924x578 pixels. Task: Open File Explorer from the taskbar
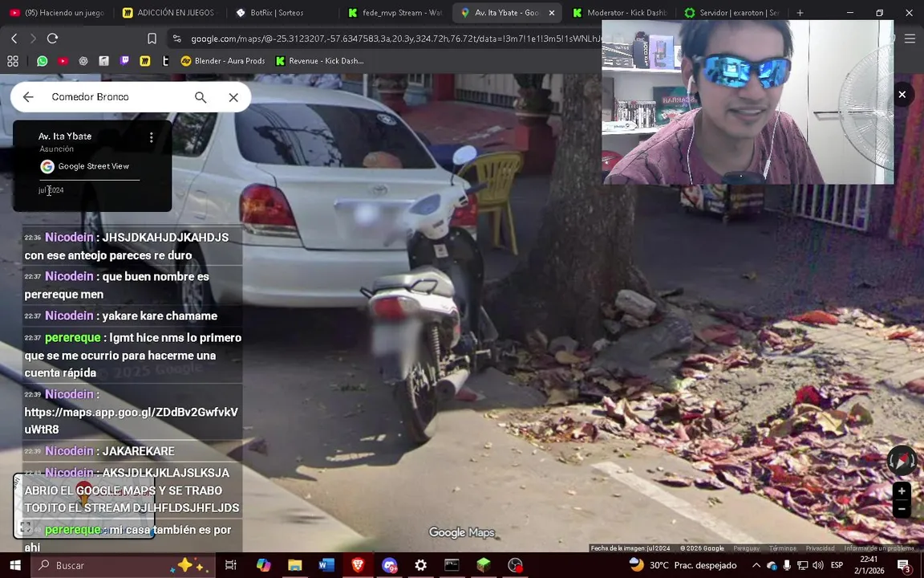[x=294, y=565]
